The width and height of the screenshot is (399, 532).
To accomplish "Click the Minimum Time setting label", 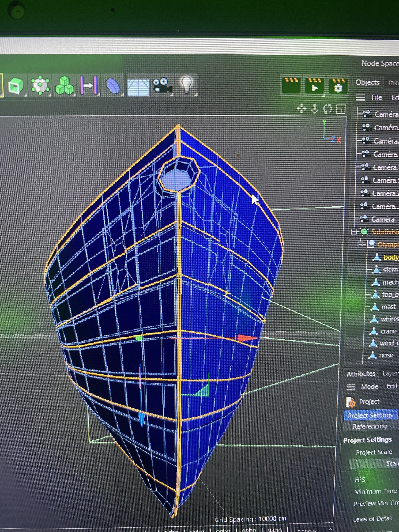I will [376, 491].
